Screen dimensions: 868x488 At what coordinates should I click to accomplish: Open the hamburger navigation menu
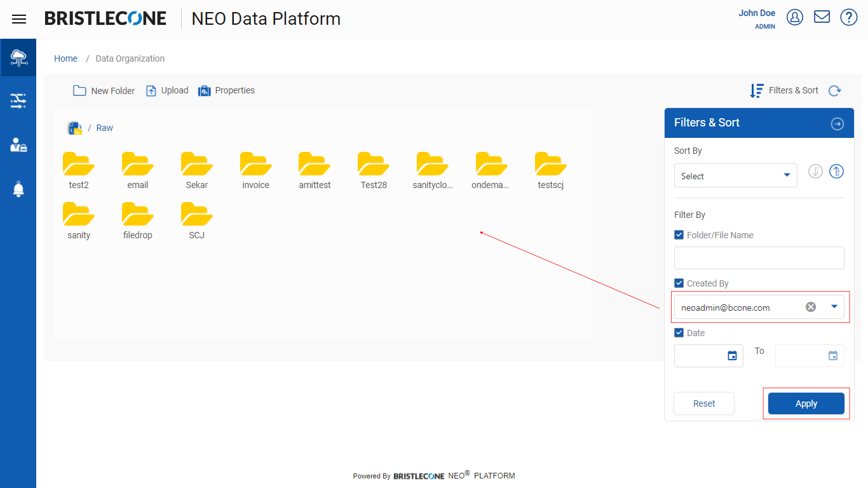tap(19, 19)
